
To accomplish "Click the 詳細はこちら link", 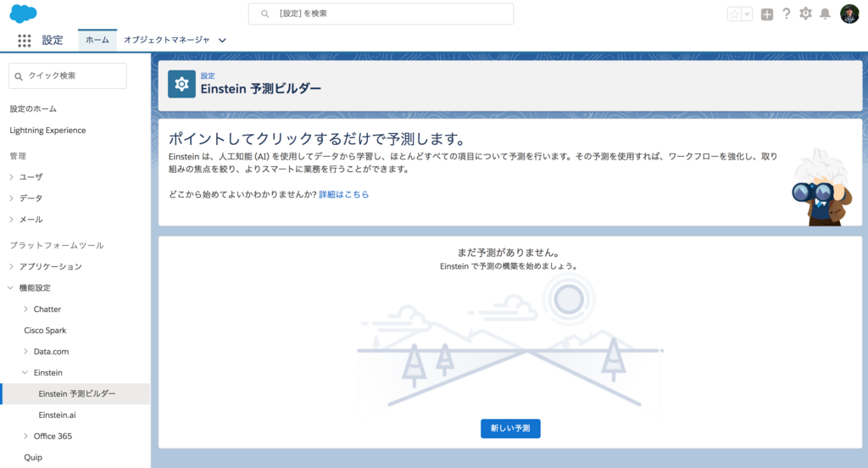I will [x=344, y=194].
